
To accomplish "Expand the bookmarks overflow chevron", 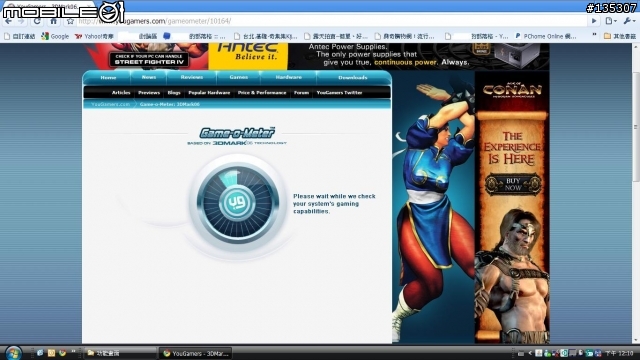I will click(594, 36).
